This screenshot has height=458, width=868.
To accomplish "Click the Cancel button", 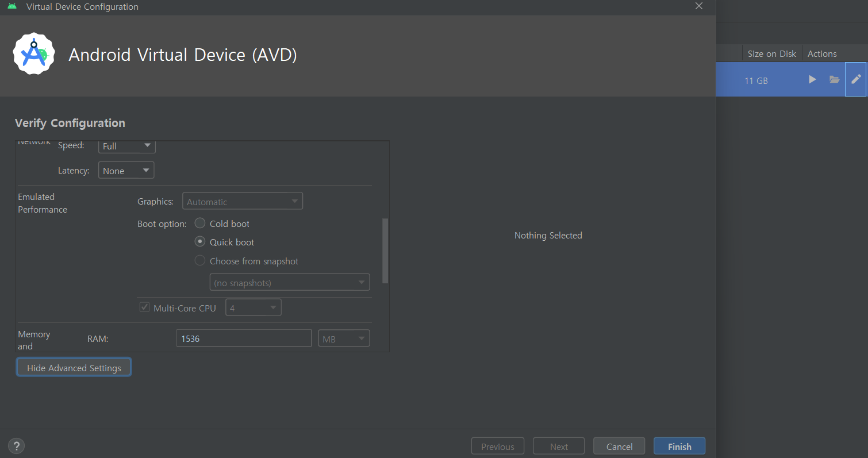I will pos(620,446).
